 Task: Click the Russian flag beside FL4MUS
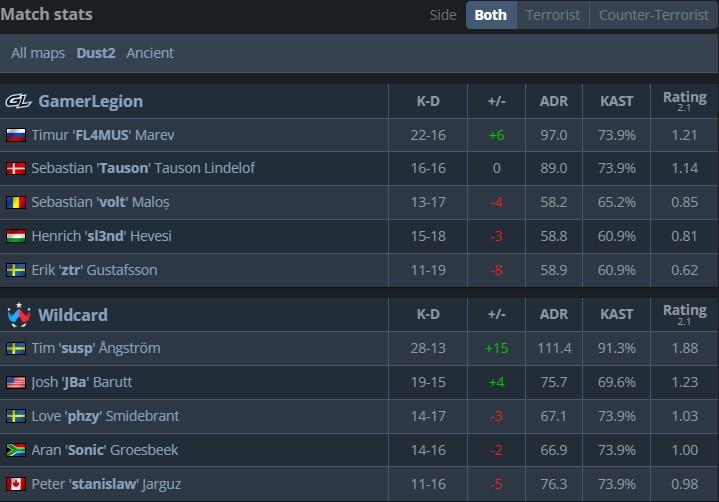click(x=16, y=135)
